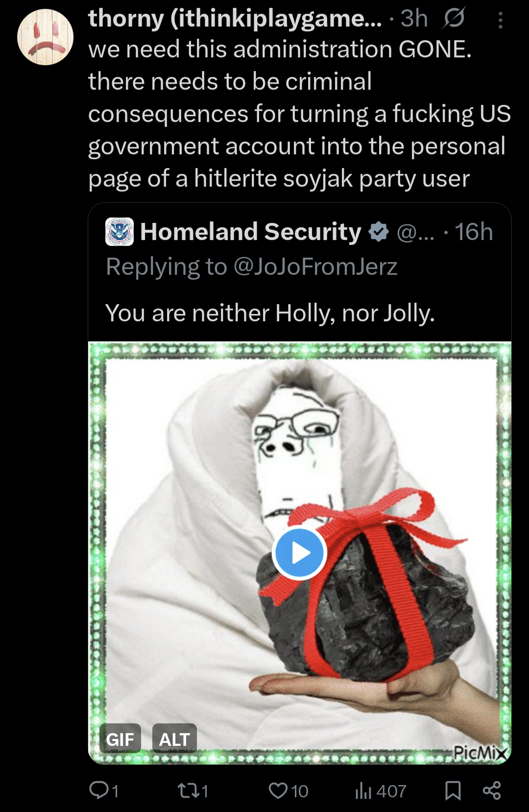Open thorny's sad-face profile avatar
This screenshot has width=529, height=812.
[45, 37]
